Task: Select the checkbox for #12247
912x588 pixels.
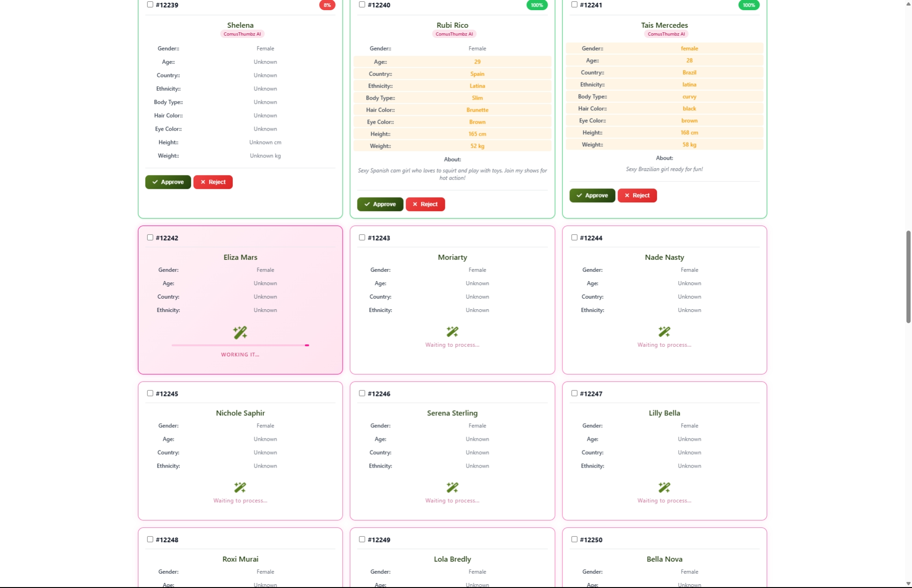Action: tap(574, 393)
